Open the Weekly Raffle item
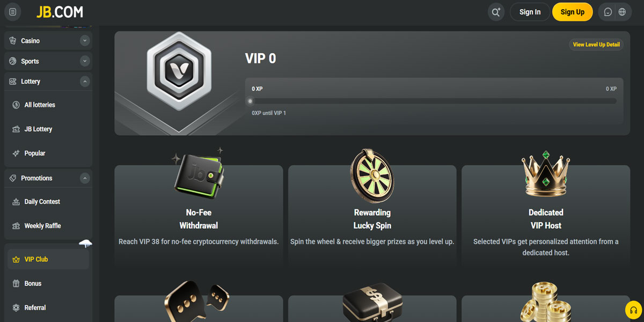The image size is (644, 322). [48, 226]
